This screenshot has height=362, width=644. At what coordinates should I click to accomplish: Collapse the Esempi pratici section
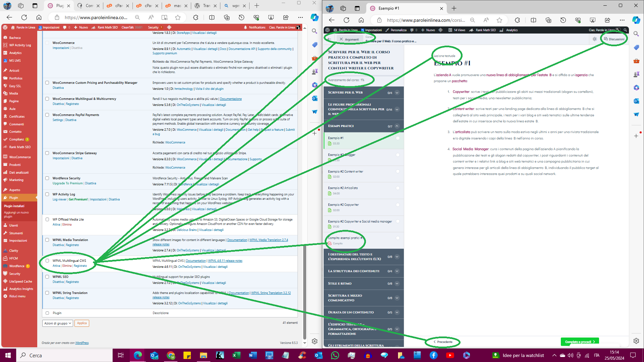(397, 126)
